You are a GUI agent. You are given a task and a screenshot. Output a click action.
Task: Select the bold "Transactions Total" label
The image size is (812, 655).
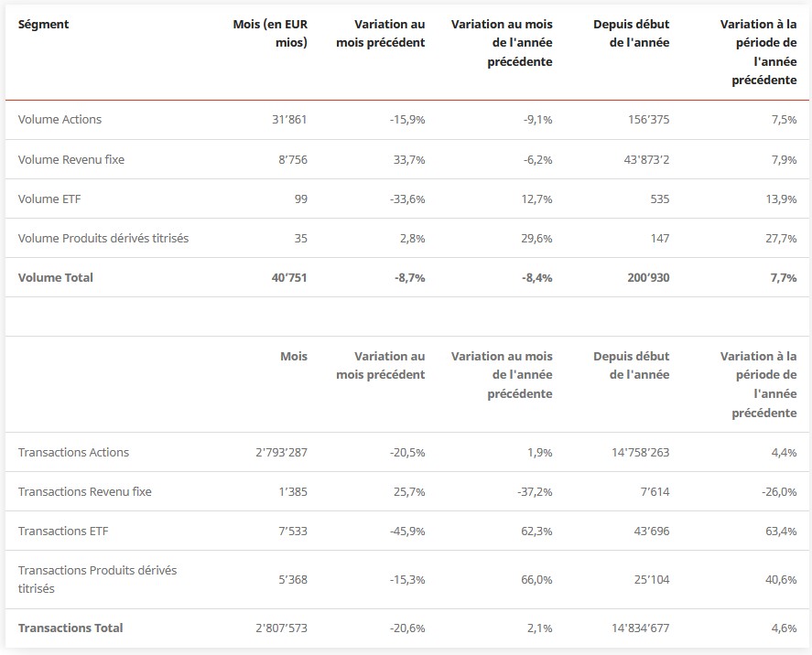(x=70, y=628)
